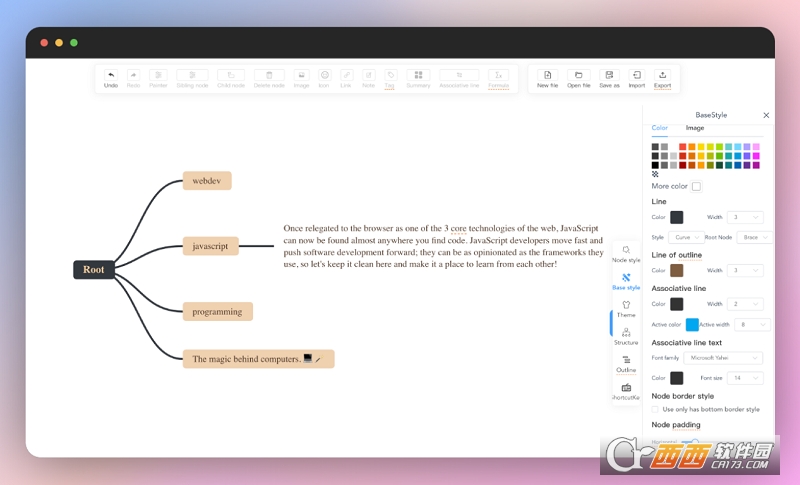Add a Note to the node
This screenshot has width=800, height=485.
pyautogui.click(x=368, y=75)
